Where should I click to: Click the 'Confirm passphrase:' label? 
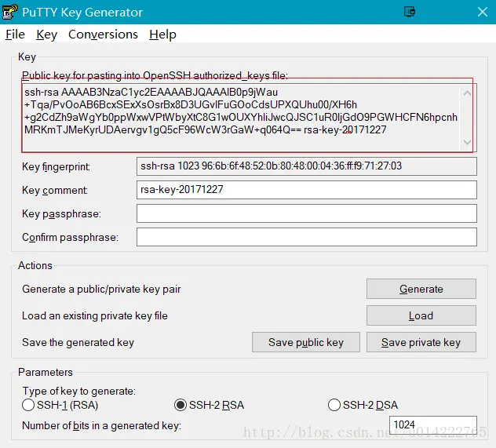click(x=70, y=237)
